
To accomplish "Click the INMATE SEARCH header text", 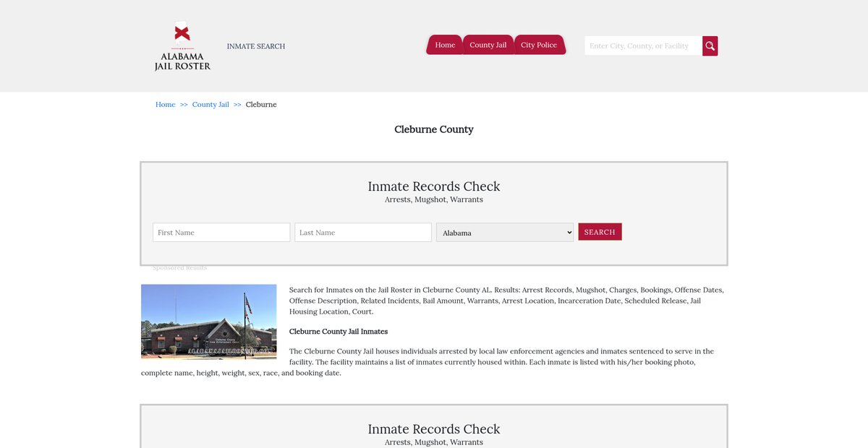I will coord(256,46).
